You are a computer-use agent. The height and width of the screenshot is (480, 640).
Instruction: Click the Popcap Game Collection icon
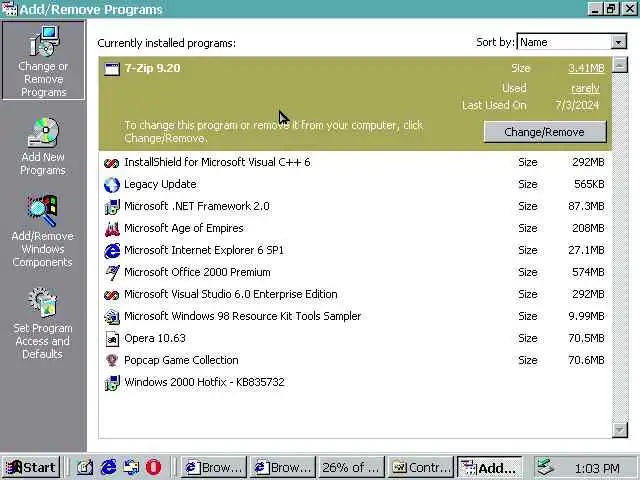pyautogui.click(x=111, y=360)
